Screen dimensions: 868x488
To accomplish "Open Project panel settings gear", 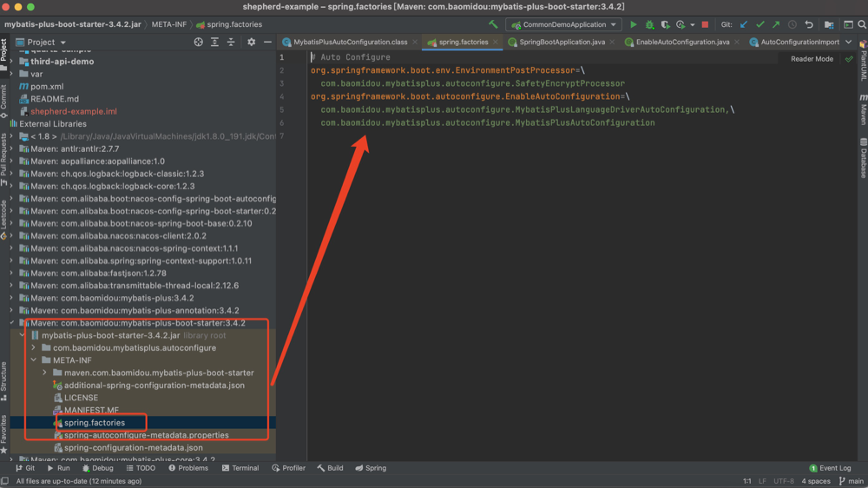I will click(252, 42).
